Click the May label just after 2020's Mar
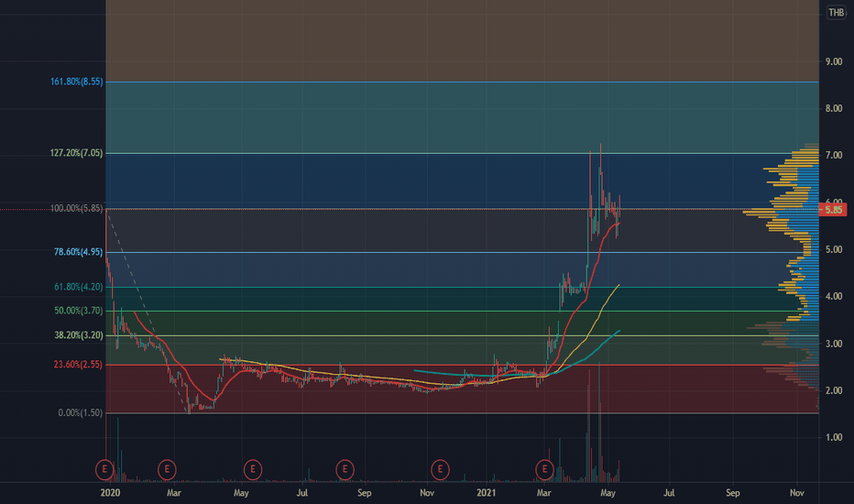The height and width of the screenshot is (504, 854). [x=241, y=493]
